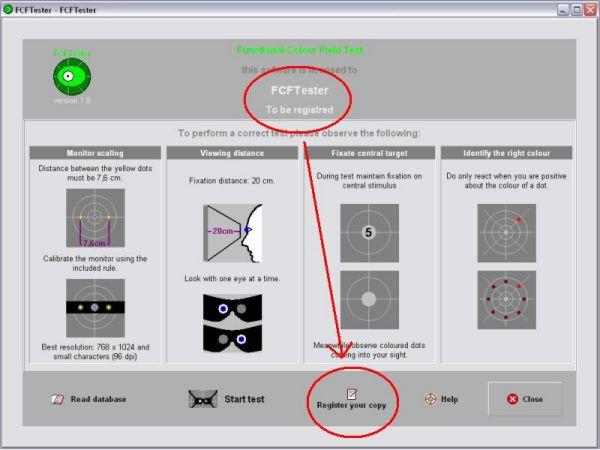
Task: Click Register your copy button
Action: [351, 400]
